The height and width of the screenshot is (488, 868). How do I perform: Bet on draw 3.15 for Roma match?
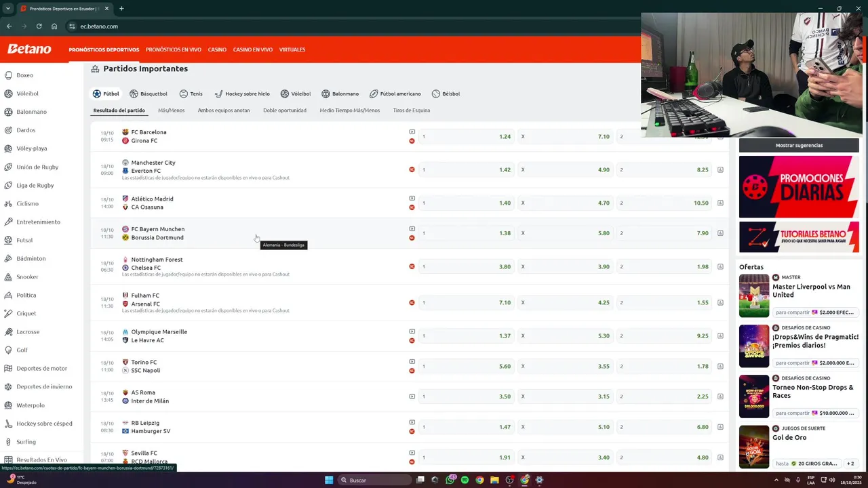pyautogui.click(x=566, y=396)
